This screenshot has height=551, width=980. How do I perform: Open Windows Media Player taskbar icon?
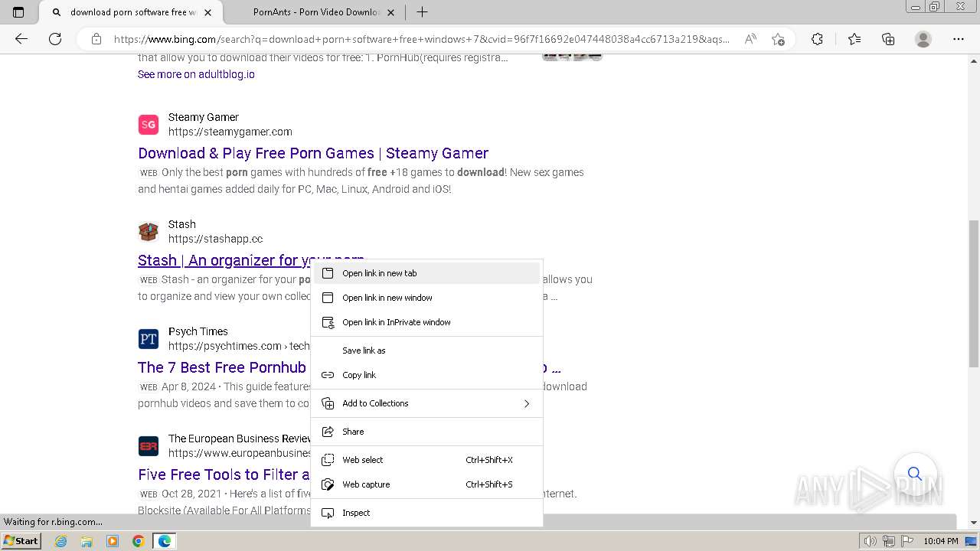(113, 541)
